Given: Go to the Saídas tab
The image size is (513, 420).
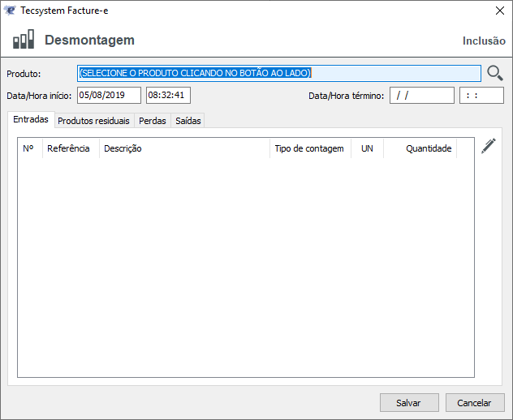Looking at the screenshot, I should click(188, 121).
